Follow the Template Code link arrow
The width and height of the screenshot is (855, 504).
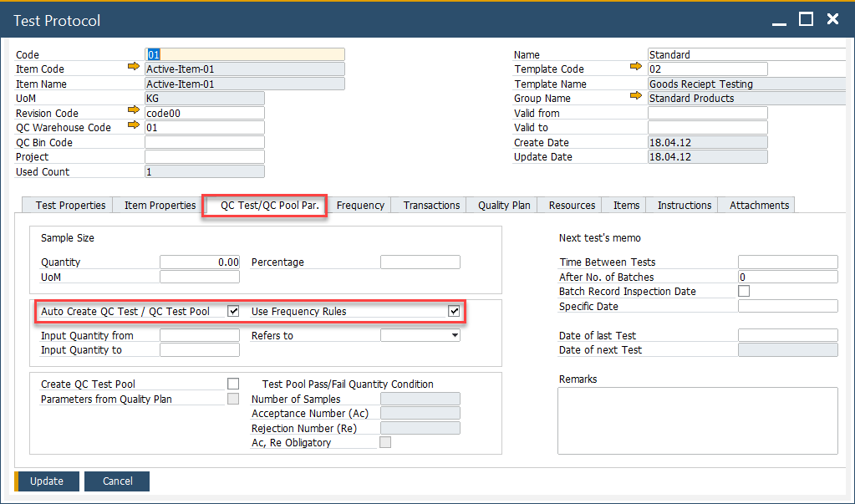pos(637,69)
